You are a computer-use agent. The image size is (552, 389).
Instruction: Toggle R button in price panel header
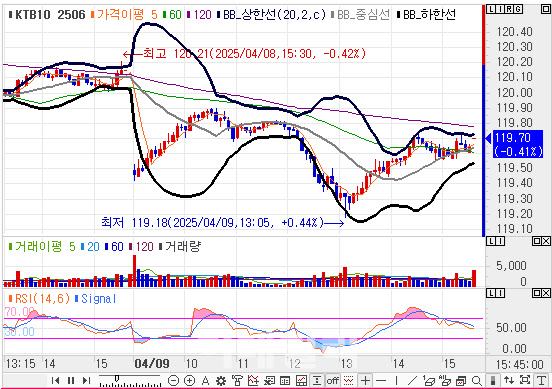(x=509, y=10)
